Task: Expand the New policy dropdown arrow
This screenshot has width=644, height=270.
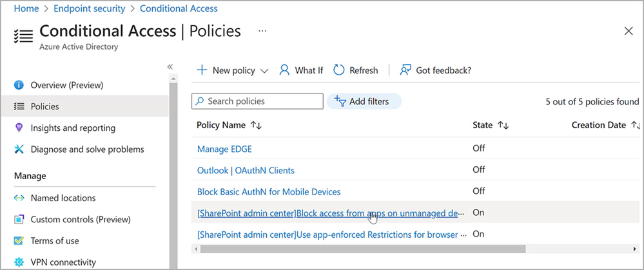Action: [264, 71]
